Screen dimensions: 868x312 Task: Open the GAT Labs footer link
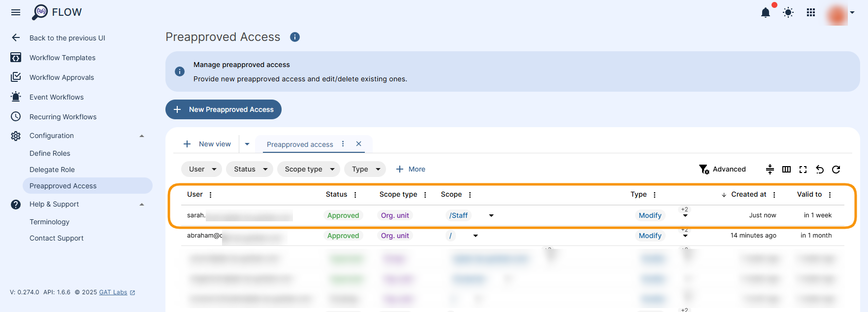point(114,292)
